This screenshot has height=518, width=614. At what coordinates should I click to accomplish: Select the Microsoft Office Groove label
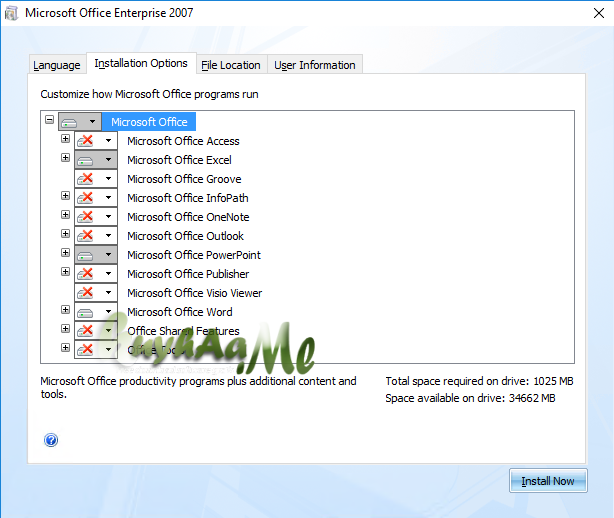[x=184, y=179]
